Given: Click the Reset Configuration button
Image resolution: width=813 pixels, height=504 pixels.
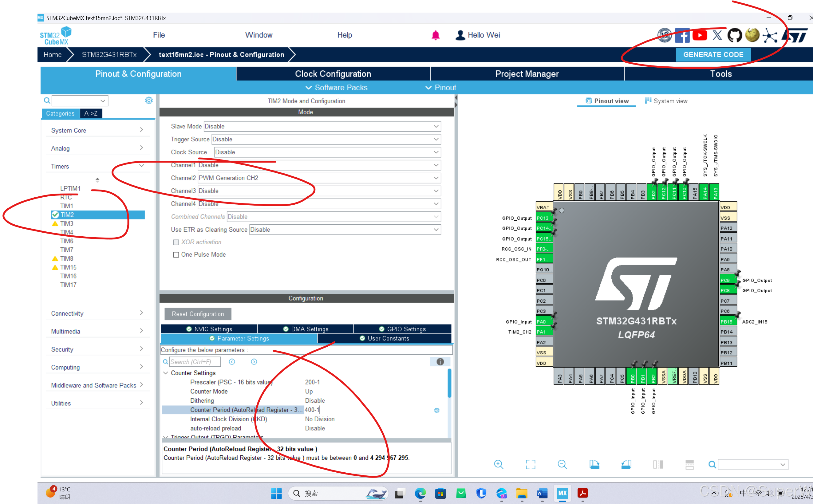Looking at the screenshot, I should [x=198, y=314].
